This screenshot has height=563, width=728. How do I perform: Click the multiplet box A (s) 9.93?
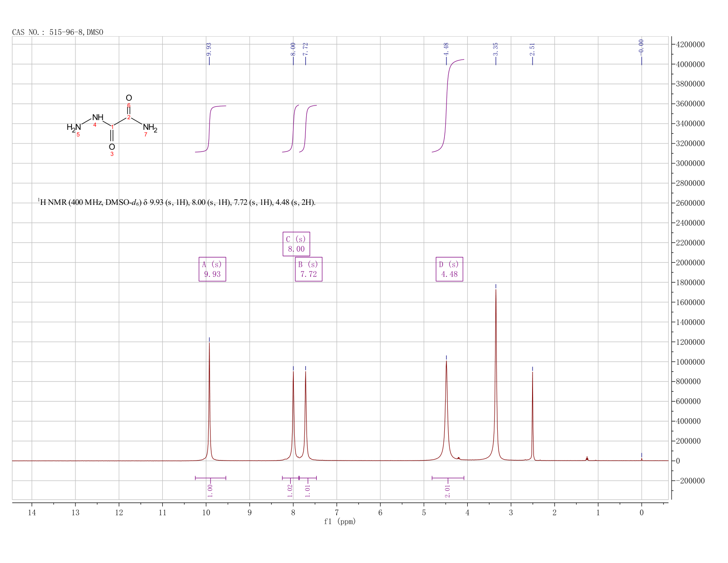click(212, 269)
